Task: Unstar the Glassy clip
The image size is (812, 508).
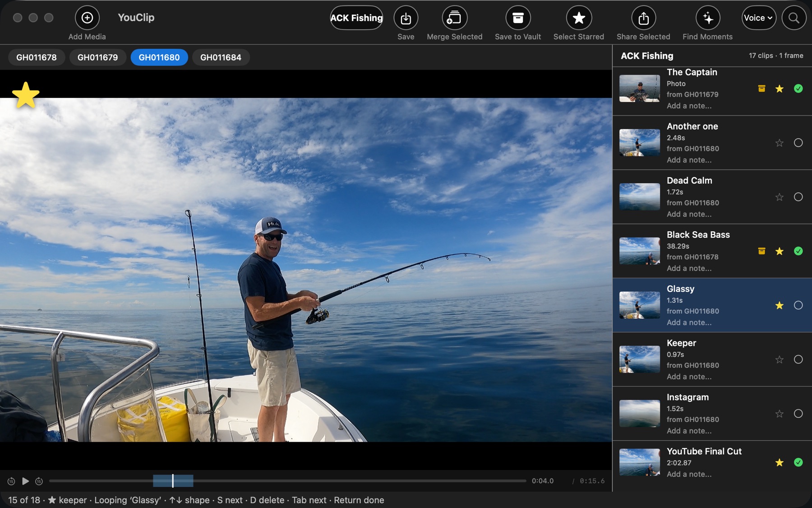Action: point(780,305)
